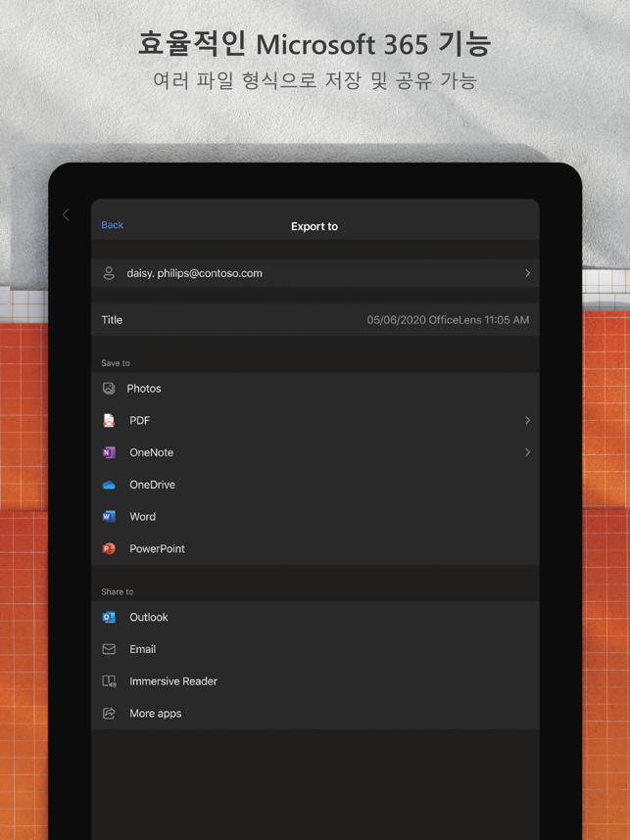This screenshot has height=840, width=630.
Task: Tap the Outlook icon under Share to
Action: (109, 618)
